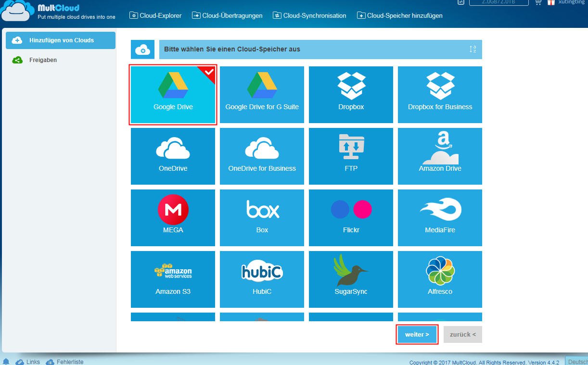Open the traffic statistics icon
Viewport: 588px width, 365px height.
[460, 2]
